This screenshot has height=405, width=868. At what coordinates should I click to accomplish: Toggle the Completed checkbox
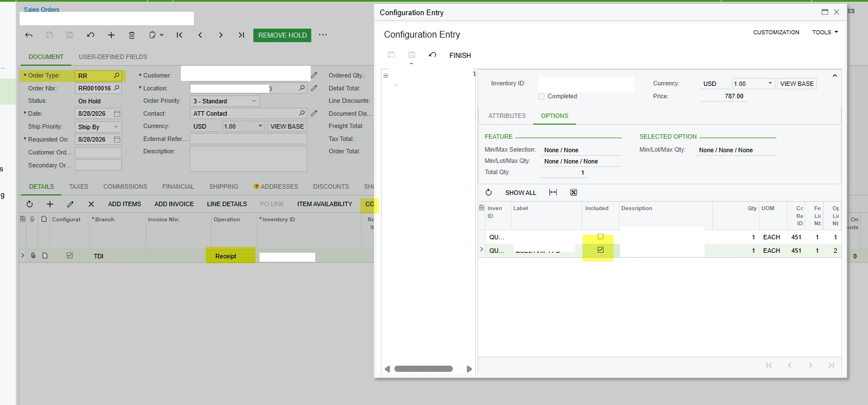(x=542, y=97)
